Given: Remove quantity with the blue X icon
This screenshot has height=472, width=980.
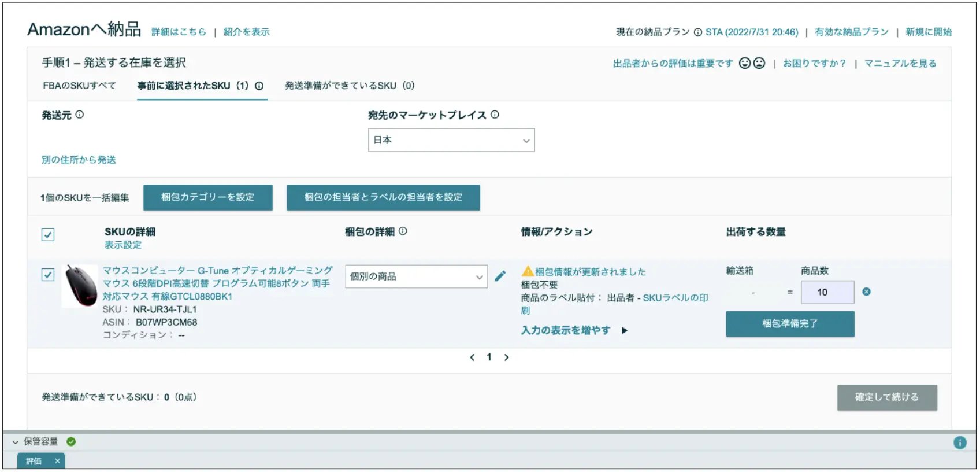Looking at the screenshot, I should (x=866, y=292).
